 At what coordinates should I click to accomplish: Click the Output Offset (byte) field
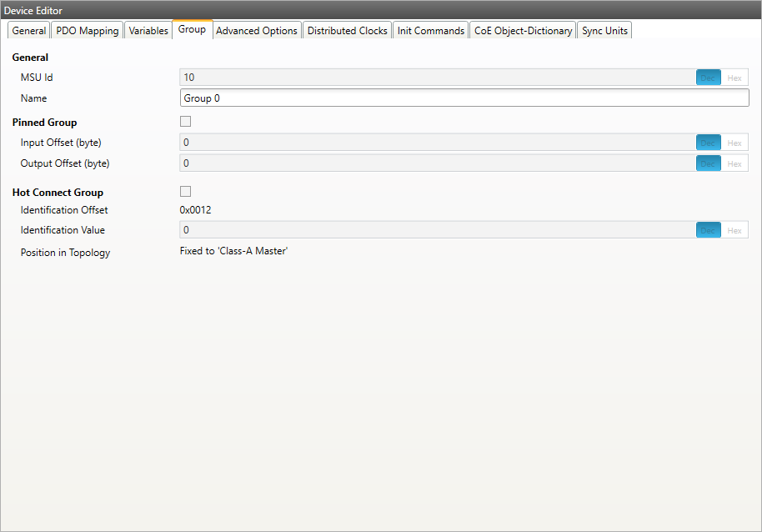tap(437, 163)
